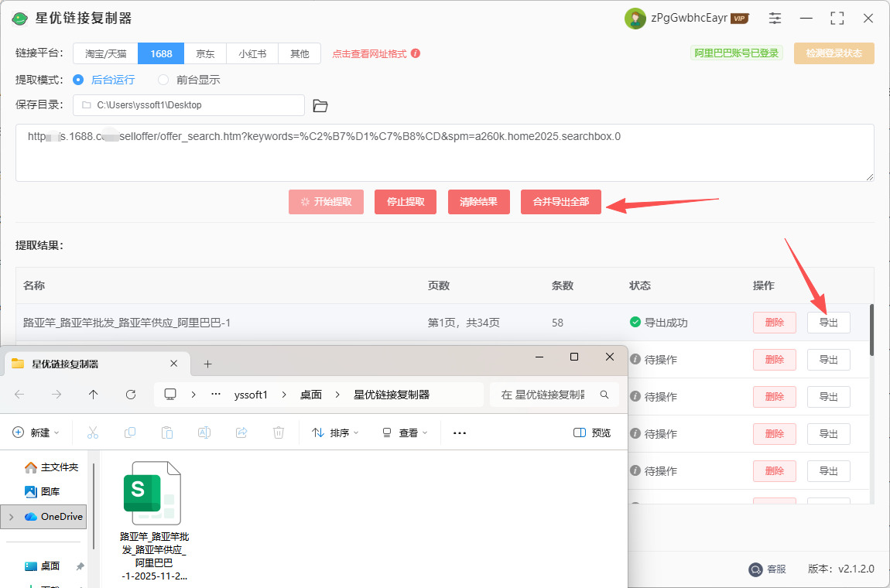Image resolution: width=890 pixels, height=588 pixels.
Task: Go up one folder level
Action: coord(94,395)
